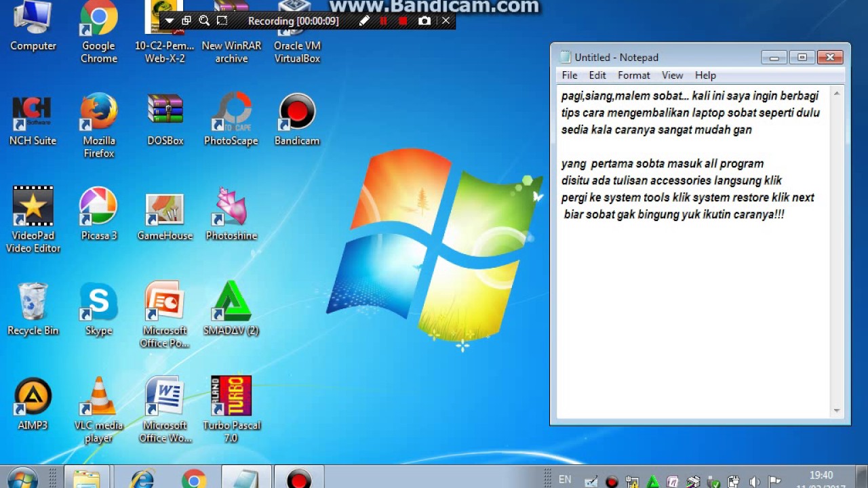Select the GameHouse desktop shortcut

pyautogui.click(x=165, y=217)
